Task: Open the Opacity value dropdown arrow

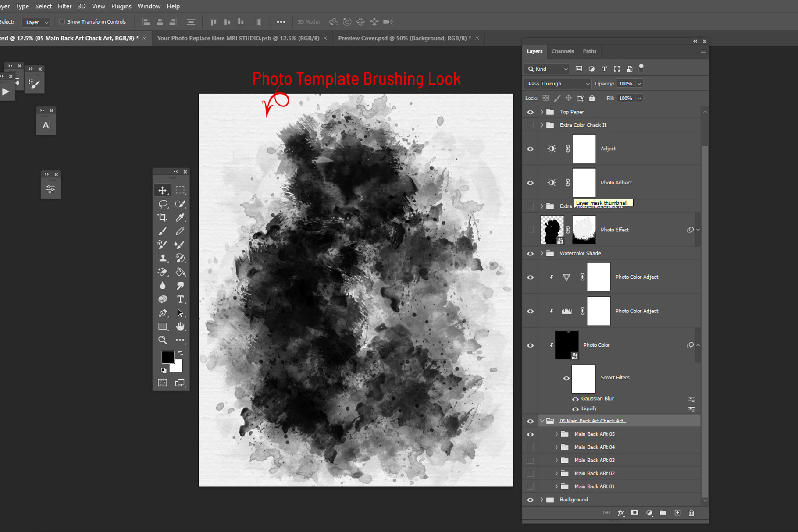Action: 639,84
